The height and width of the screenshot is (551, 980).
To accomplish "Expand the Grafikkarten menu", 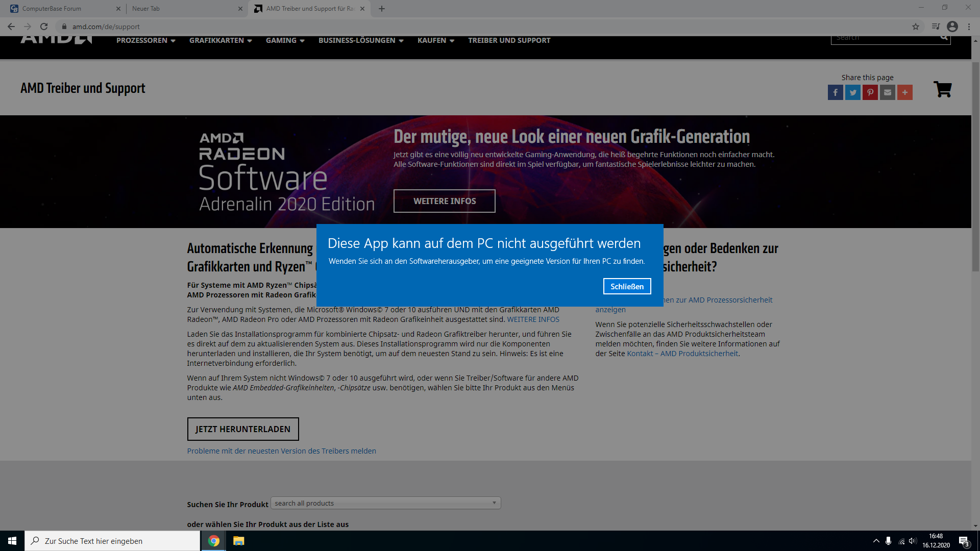I will tap(220, 40).
